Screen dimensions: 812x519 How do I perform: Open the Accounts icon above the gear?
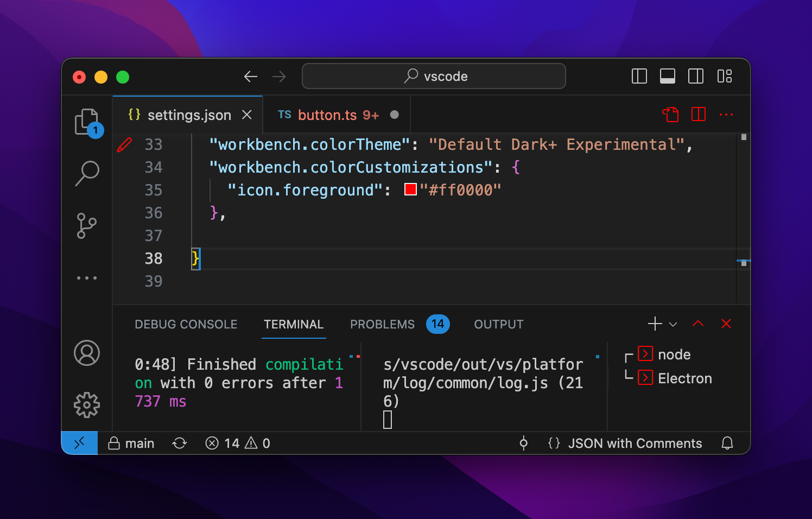pyautogui.click(x=87, y=353)
